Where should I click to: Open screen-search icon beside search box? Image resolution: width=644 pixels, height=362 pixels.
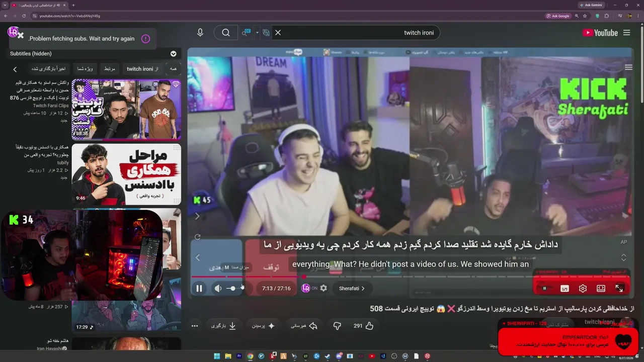pos(246,33)
